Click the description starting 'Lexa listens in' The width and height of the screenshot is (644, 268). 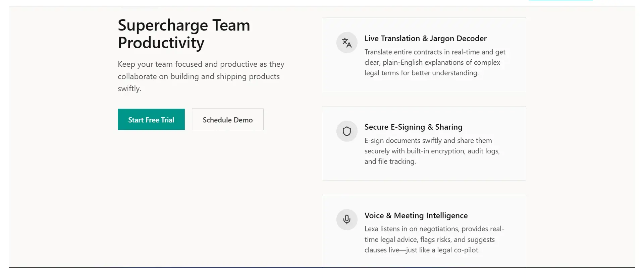pyautogui.click(x=434, y=239)
